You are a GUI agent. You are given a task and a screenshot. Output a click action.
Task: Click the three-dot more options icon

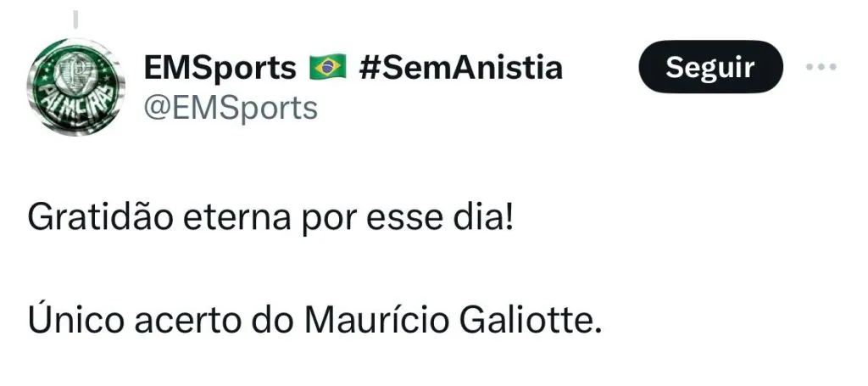[x=820, y=68]
